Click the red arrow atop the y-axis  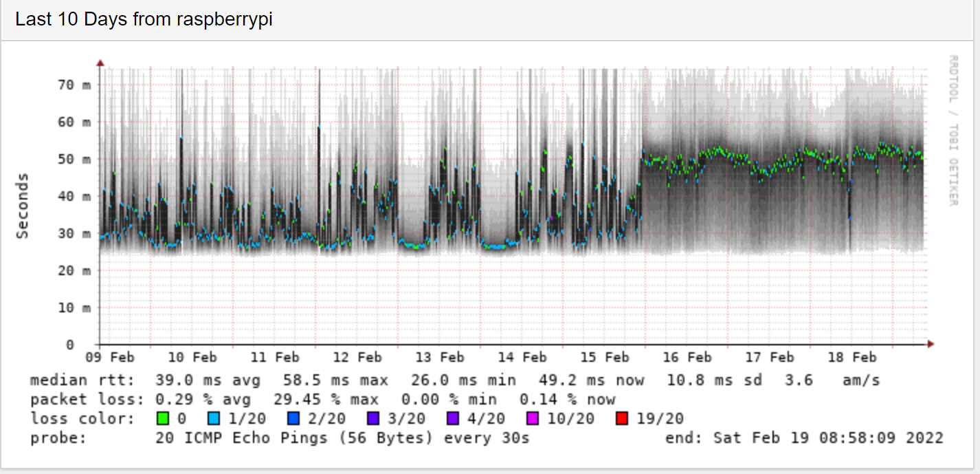[x=100, y=63]
